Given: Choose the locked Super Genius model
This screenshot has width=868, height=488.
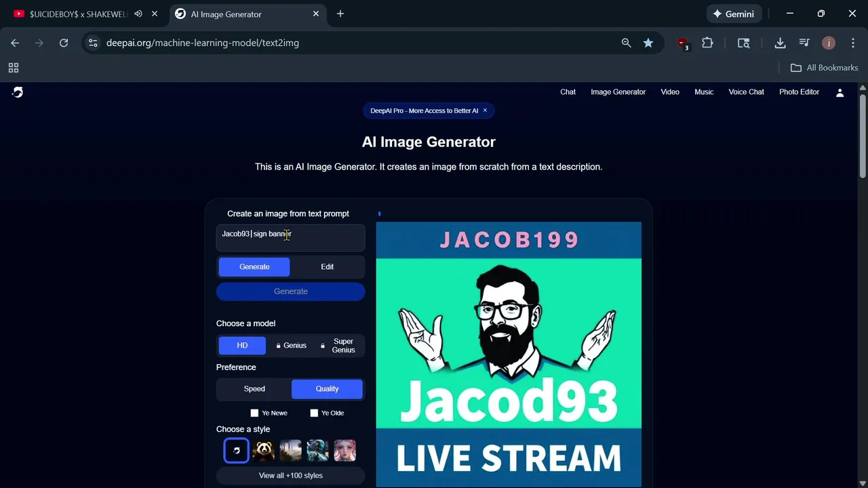Looking at the screenshot, I should pos(339,346).
